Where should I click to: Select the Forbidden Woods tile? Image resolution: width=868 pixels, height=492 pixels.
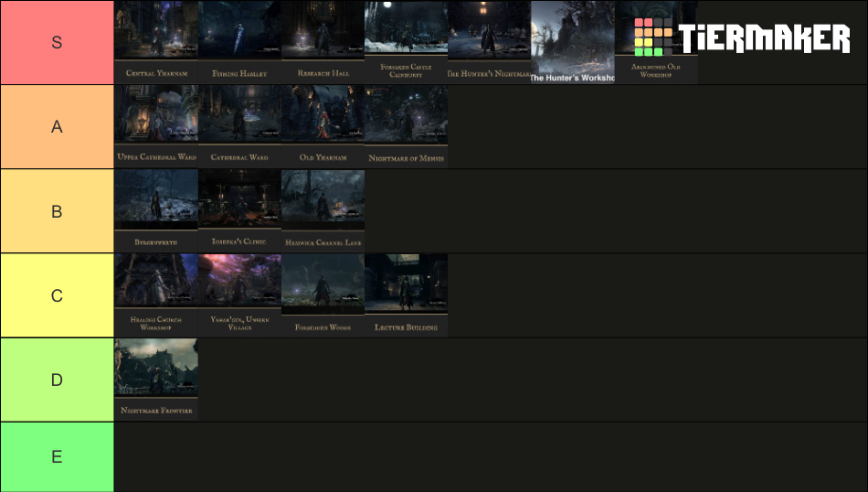coord(323,295)
